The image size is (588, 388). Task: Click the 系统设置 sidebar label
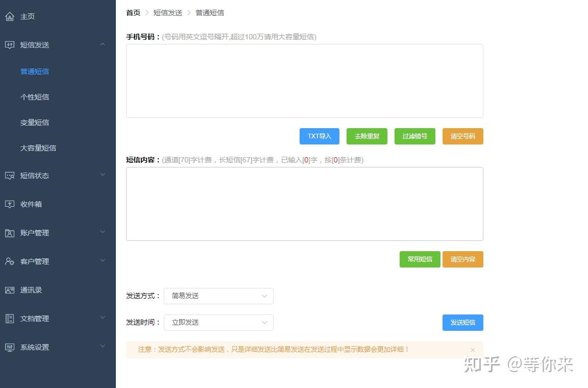point(35,348)
